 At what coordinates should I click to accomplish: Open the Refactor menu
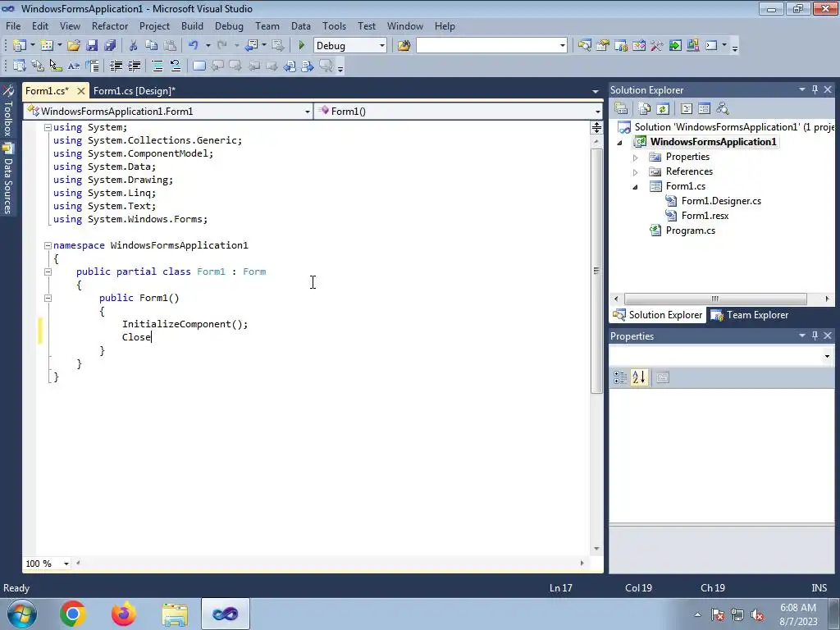click(x=110, y=25)
